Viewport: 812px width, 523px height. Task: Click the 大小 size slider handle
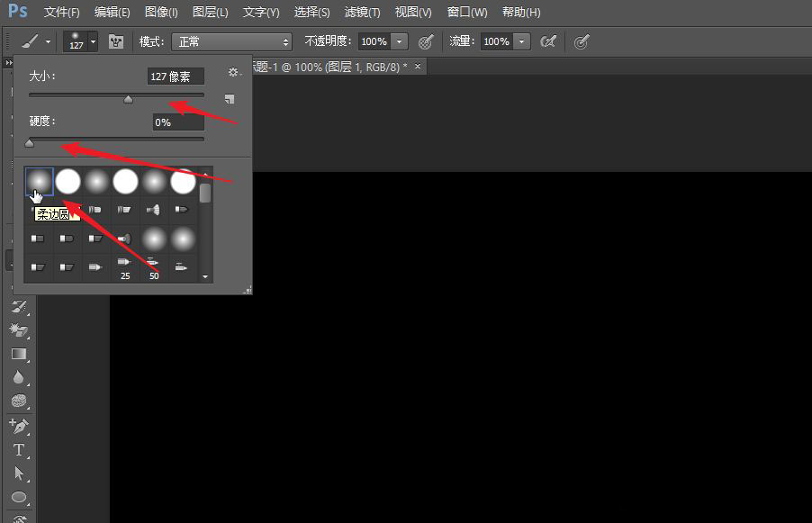[128, 99]
